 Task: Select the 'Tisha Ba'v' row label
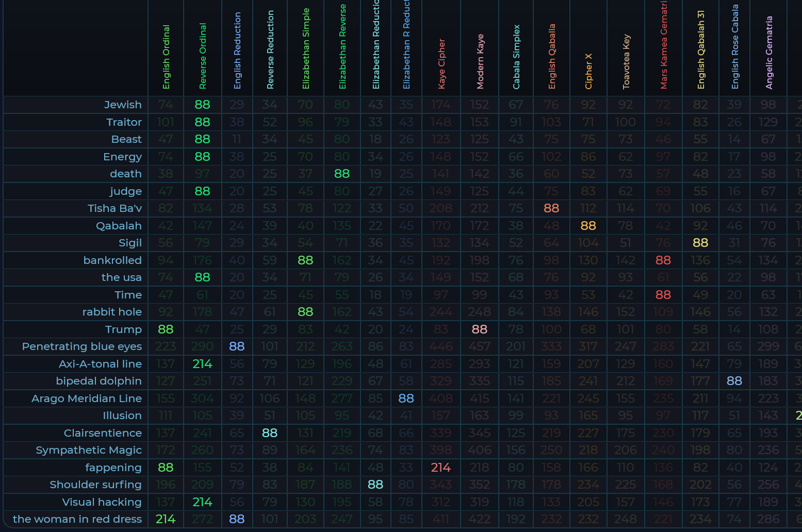pos(114,208)
